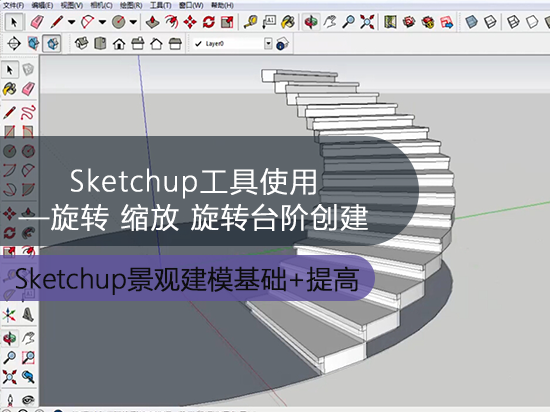Click the Extension Warehouse icon

coord(428,22)
